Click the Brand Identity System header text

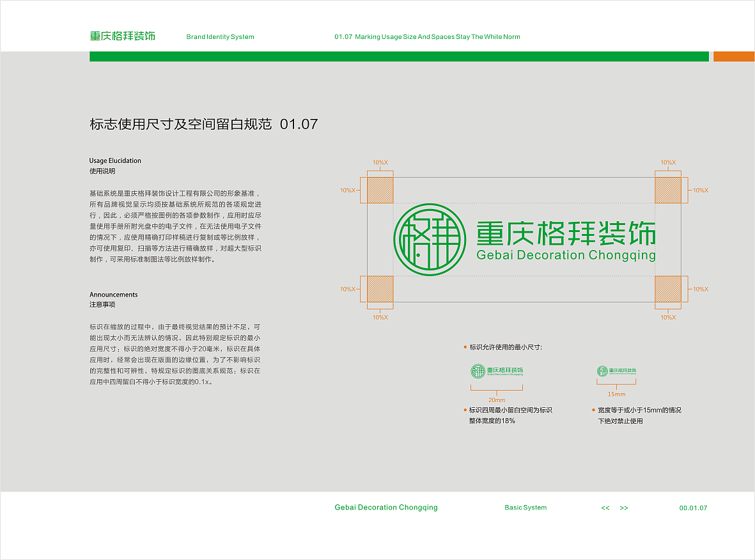coord(220,36)
